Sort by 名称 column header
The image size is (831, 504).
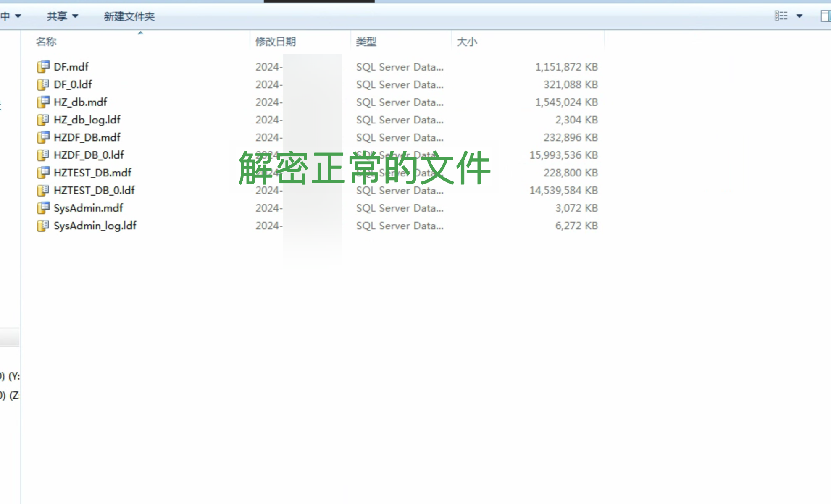tap(46, 42)
